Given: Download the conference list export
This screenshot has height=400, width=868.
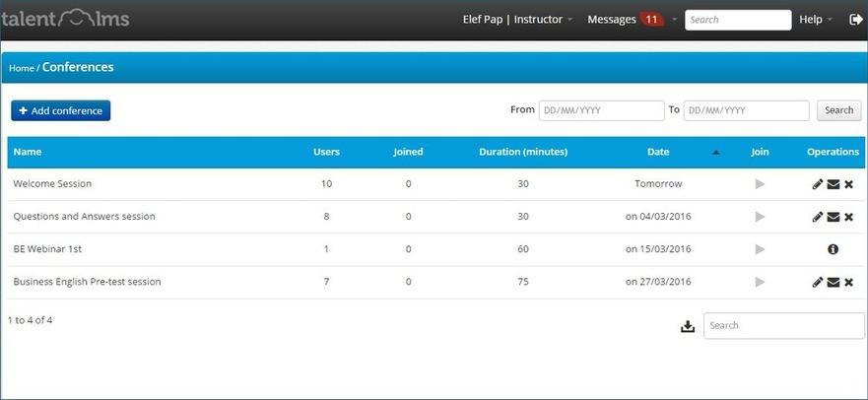Looking at the screenshot, I should [688, 326].
